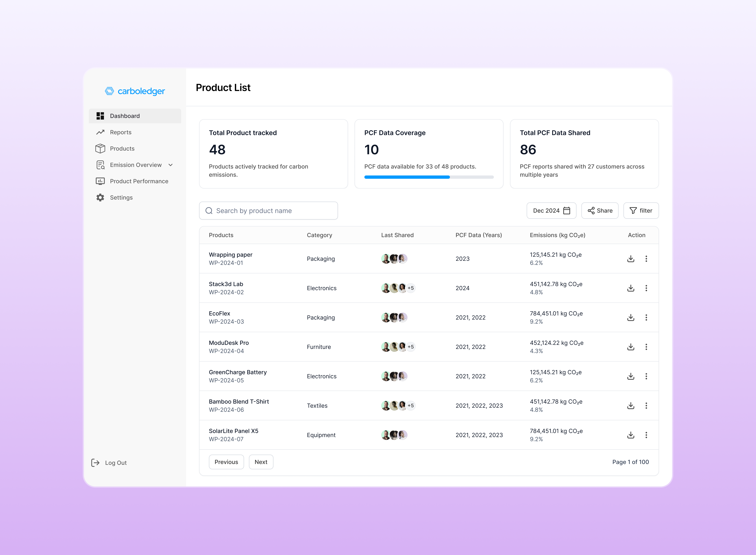The image size is (756, 555).
Task: Click Page 1 of 100 text
Action: click(630, 462)
